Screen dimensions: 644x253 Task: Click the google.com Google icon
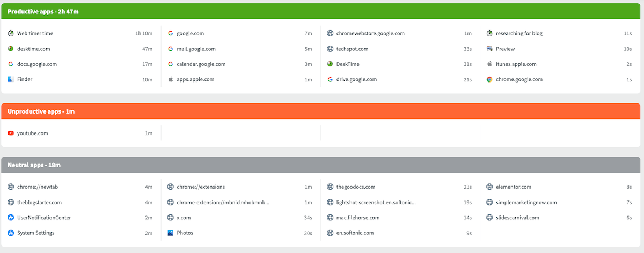170,33
